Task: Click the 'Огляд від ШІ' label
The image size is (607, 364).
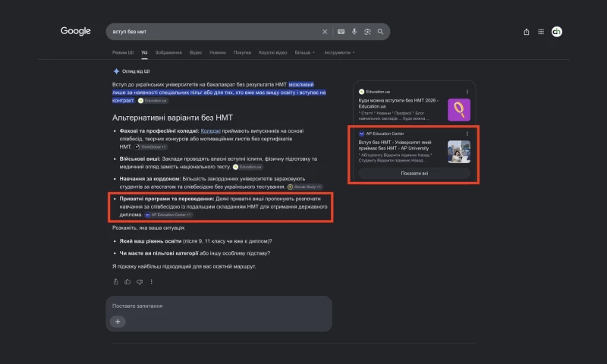Action: click(136, 71)
